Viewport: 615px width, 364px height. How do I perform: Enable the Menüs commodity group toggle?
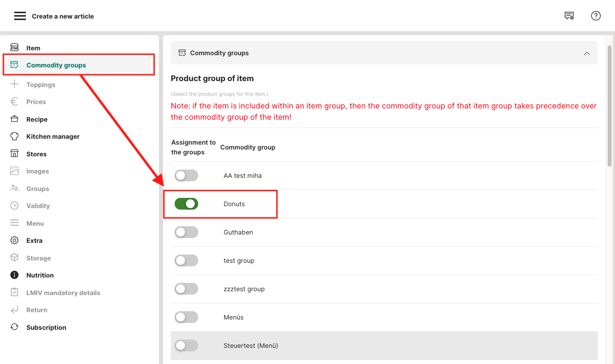click(186, 317)
